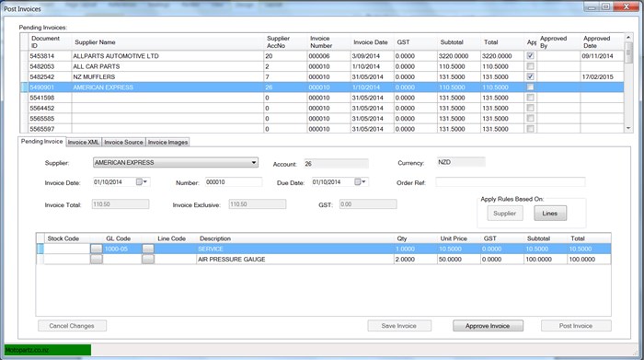This screenshot has height=360, width=644.
Task: Click the Cancel Changes button
Action: tap(72, 326)
